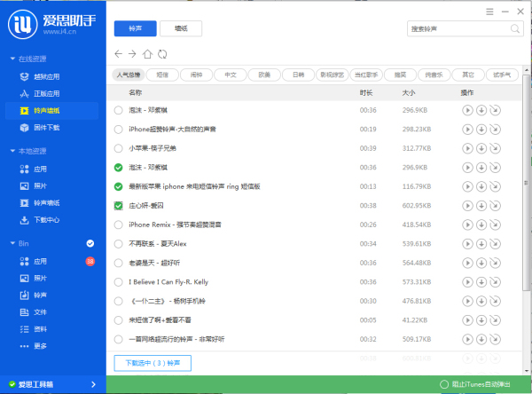This screenshot has width=532, height=394.
Task: Uncheck the 庄心妍-爱囚 ringtone checkbox
Action: (119, 205)
